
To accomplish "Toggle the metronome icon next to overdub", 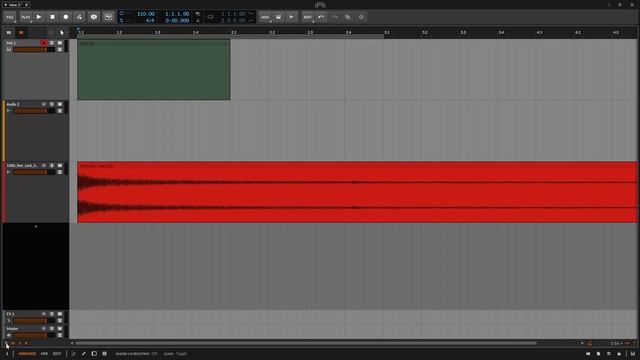I will point(108,17).
